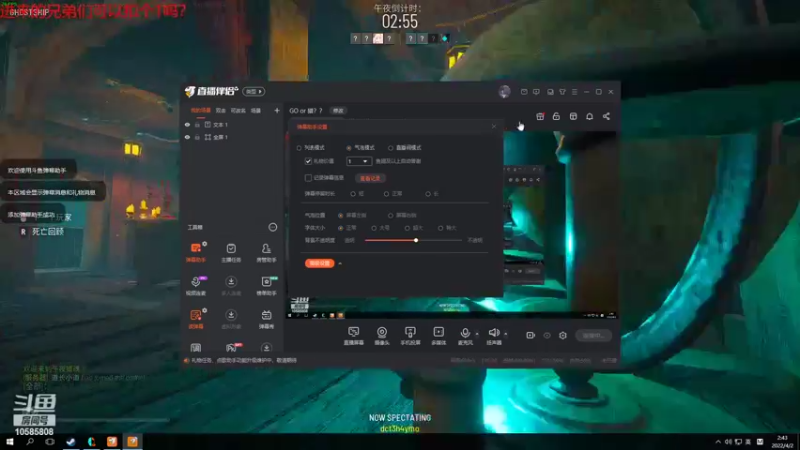Adjust background opacity slider handle
Image resolution: width=800 pixels, height=450 pixels.
point(416,240)
